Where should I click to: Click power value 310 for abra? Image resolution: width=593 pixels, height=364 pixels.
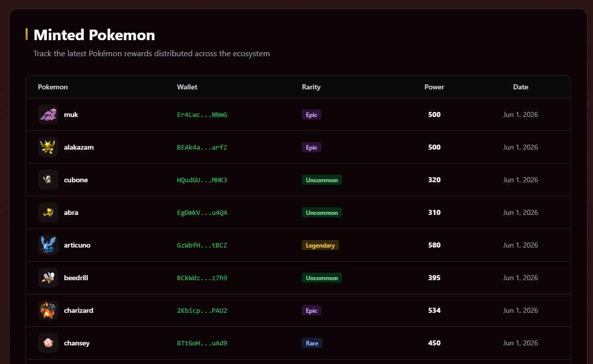(x=434, y=212)
